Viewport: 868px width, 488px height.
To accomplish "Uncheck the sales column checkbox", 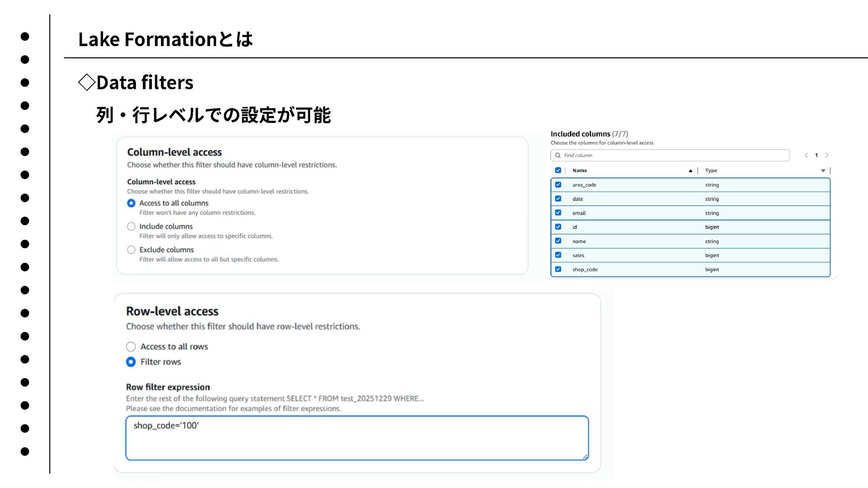I will (558, 255).
